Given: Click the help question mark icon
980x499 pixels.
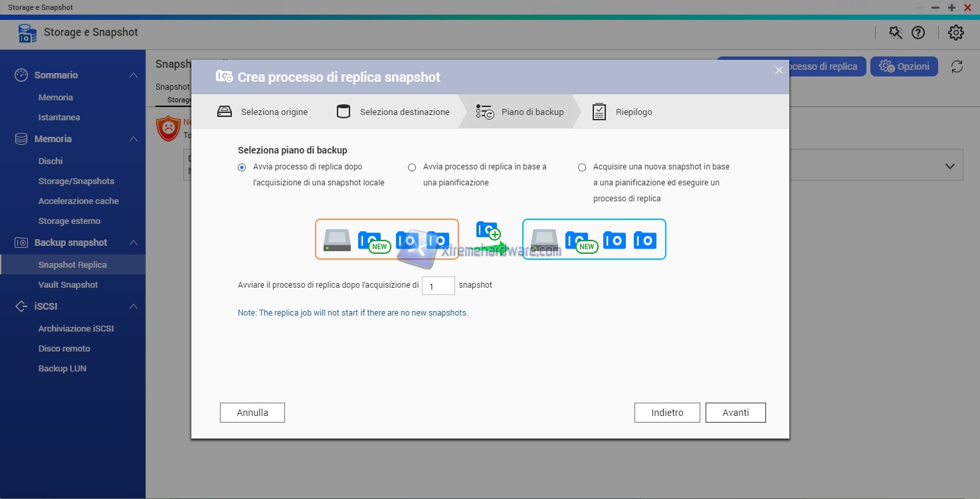Looking at the screenshot, I should pos(918,33).
